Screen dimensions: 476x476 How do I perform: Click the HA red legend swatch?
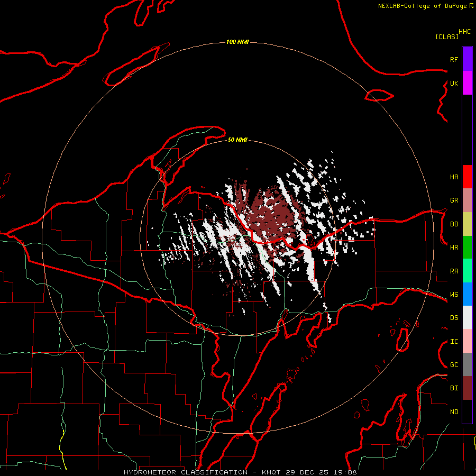pyautogui.click(x=467, y=177)
